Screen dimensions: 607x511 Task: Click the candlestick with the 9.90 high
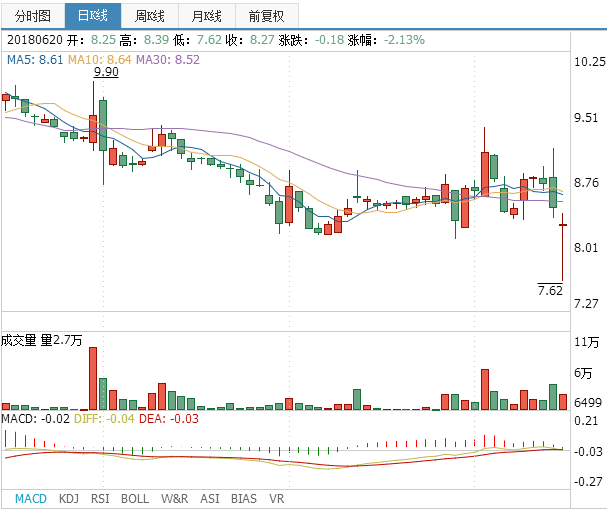(x=93, y=116)
